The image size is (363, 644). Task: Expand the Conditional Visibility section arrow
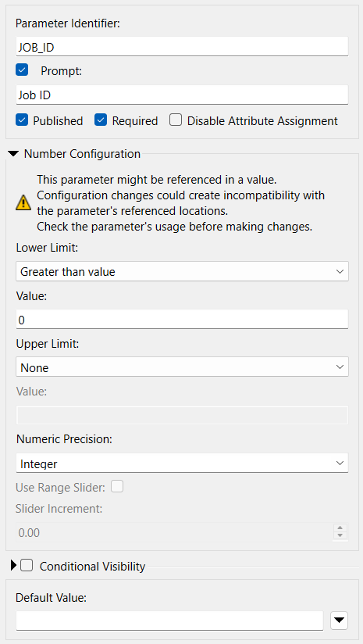coord(13,566)
